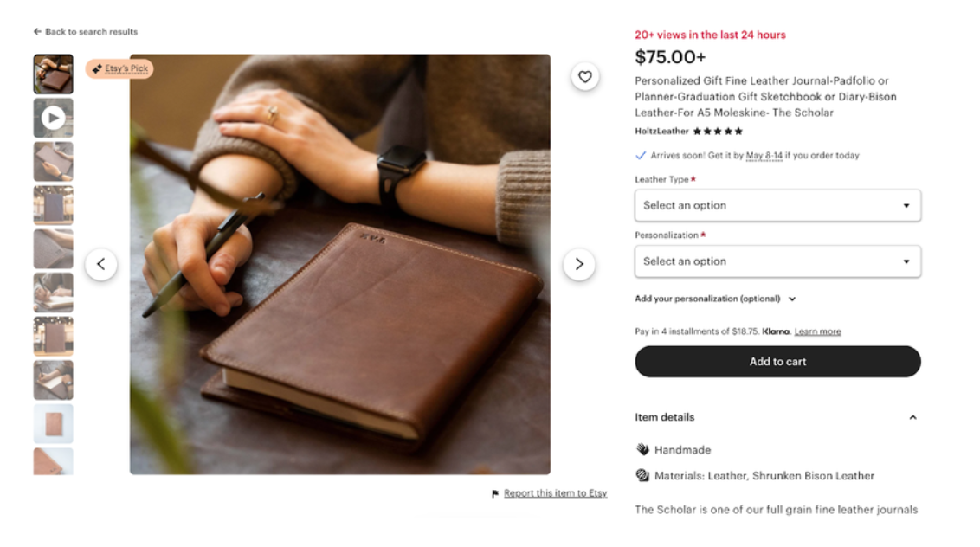Open the Personalization dropdown
Screen dimensions: 980x547
[x=777, y=261]
